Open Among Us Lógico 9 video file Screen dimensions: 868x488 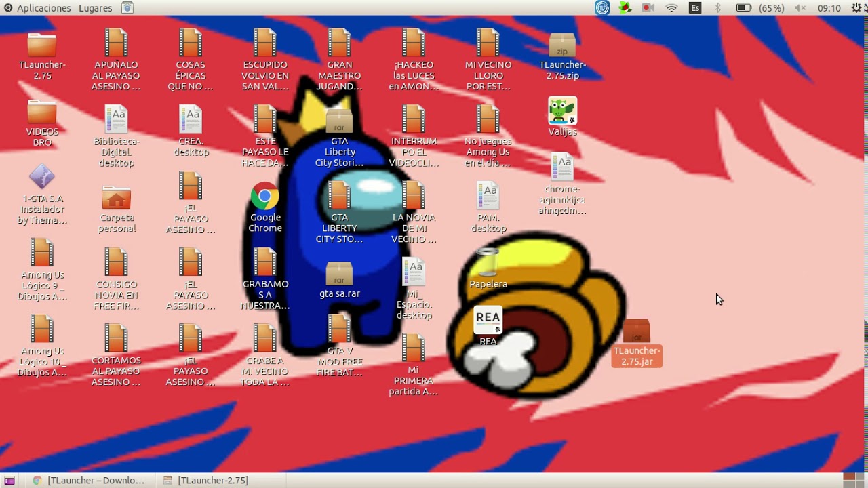point(42,253)
